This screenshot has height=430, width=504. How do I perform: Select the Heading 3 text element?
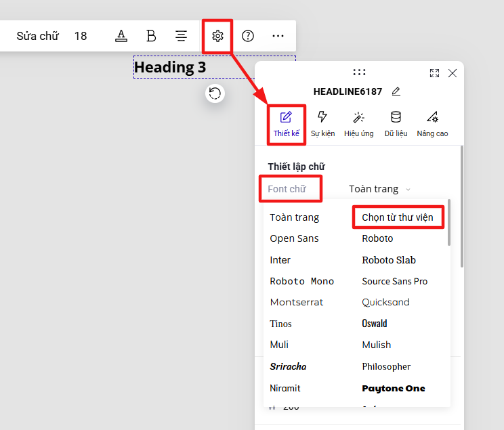click(170, 67)
